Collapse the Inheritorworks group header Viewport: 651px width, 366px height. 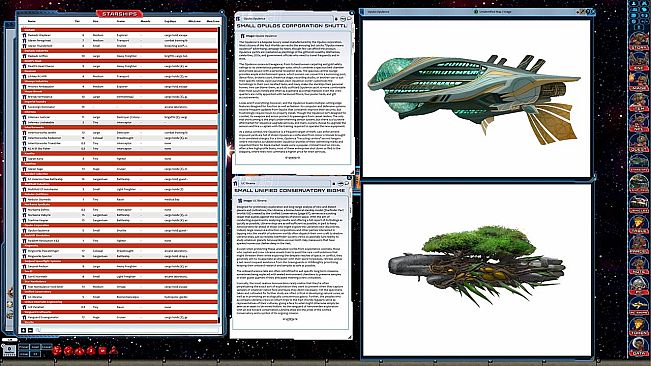click(x=119, y=127)
